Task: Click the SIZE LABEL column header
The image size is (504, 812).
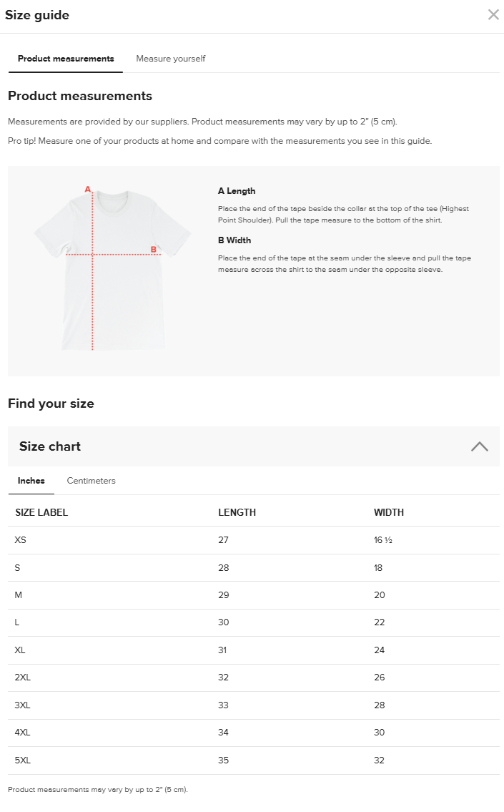Action: pyautogui.click(x=41, y=512)
